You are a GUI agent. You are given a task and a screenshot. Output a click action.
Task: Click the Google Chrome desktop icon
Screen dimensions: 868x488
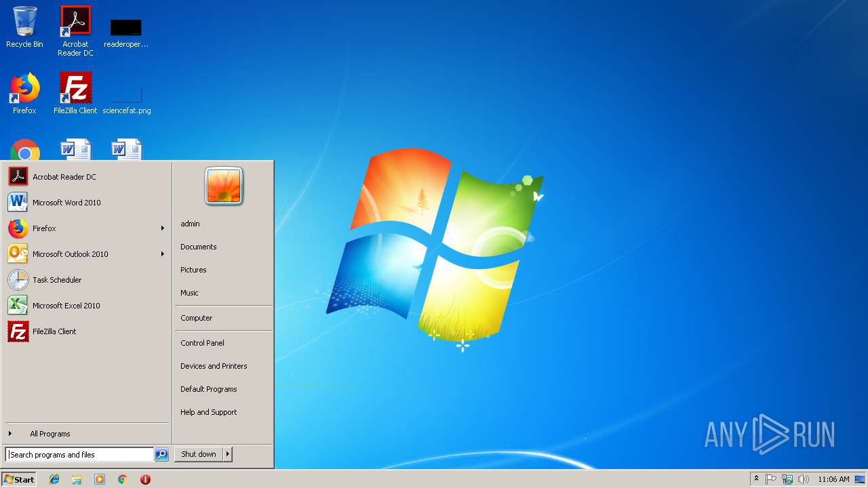coord(25,150)
